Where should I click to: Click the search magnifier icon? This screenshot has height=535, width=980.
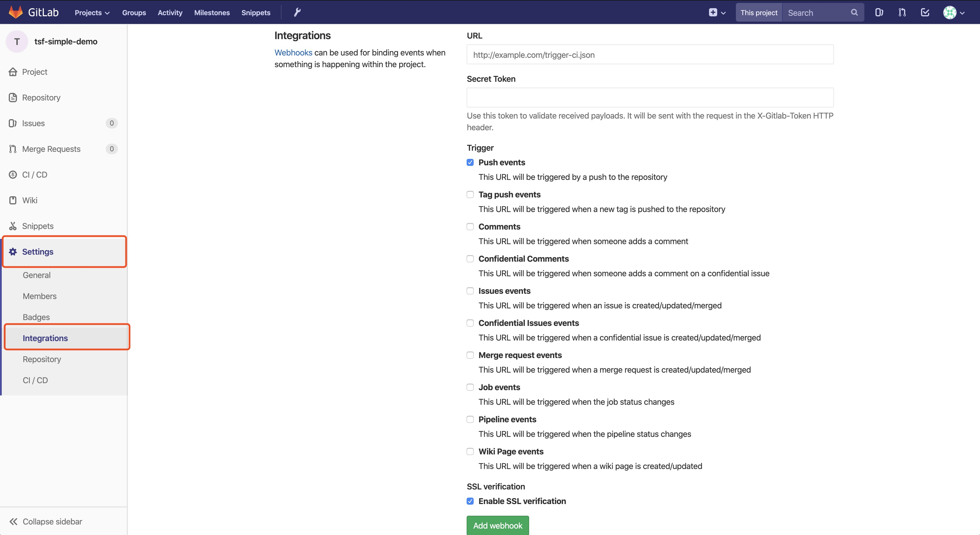coord(854,13)
